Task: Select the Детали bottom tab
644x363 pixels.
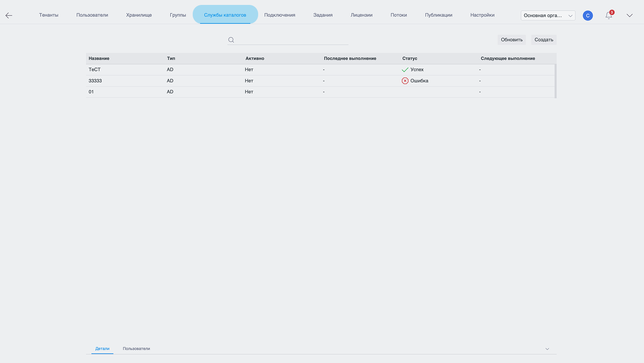Action: pos(102,349)
